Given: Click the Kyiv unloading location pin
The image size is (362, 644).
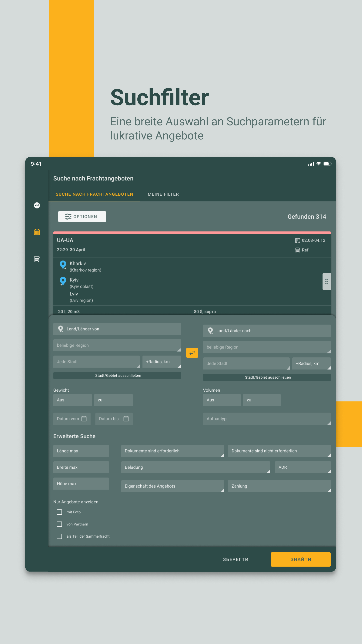Looking at the screenshot, I should 63,281.
